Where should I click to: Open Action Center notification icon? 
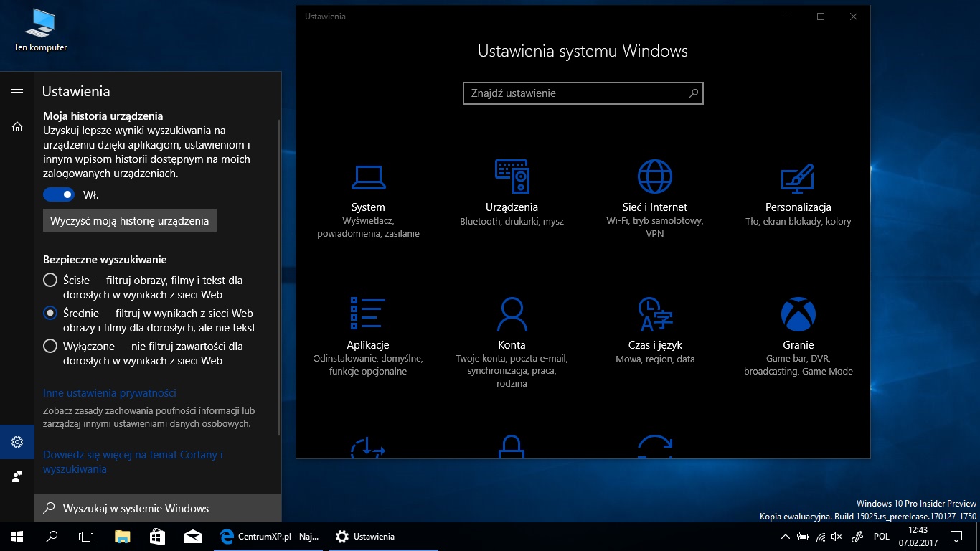[956, 536]
